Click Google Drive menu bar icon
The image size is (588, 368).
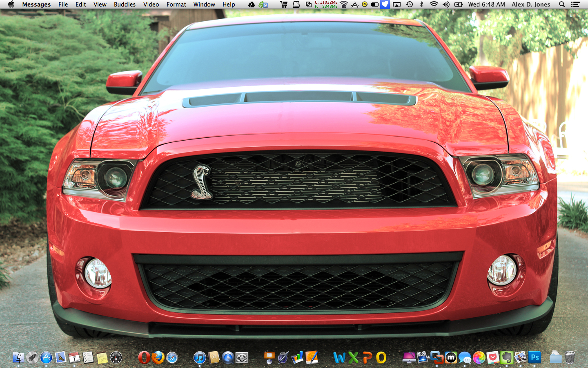click(252, 4)
